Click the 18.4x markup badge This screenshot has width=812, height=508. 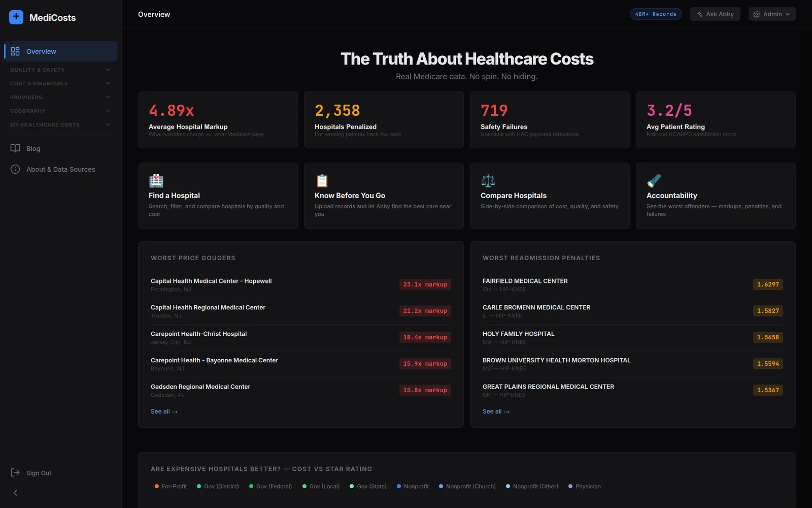(425, 337)
